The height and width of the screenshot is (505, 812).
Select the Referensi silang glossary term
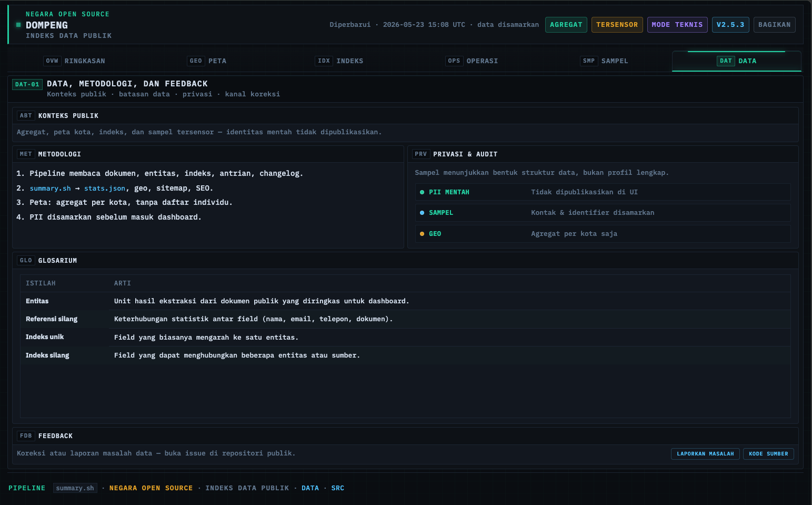click(x=52, y=319)
